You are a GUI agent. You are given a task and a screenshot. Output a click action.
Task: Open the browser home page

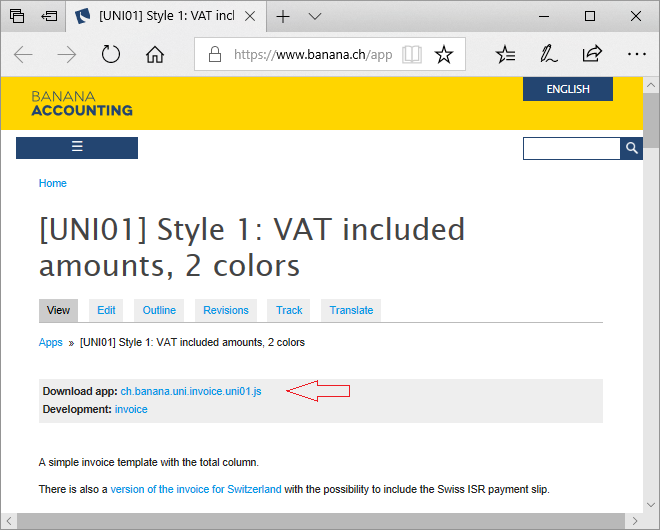pos(155,54)
